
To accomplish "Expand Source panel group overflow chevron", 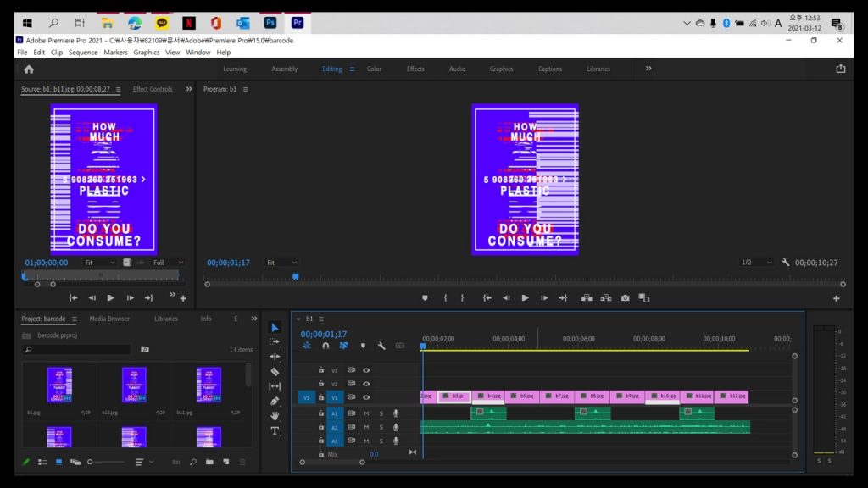I will click(189, 89).
